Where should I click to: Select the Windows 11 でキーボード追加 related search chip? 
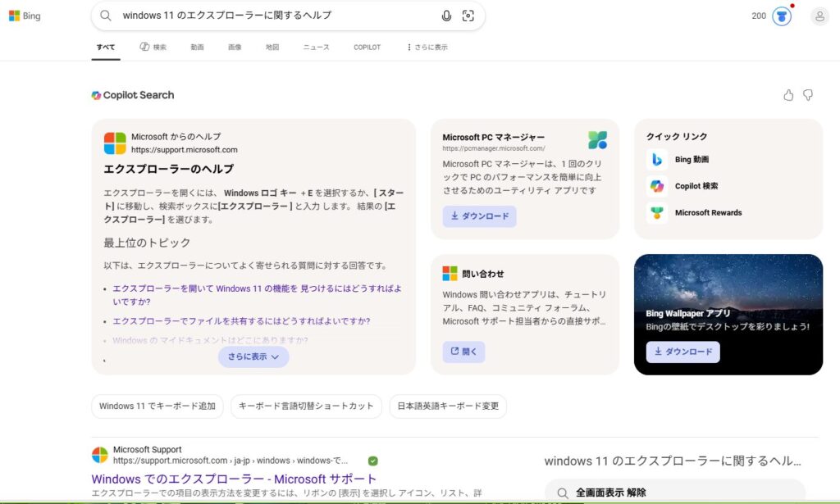coord(156,406)
